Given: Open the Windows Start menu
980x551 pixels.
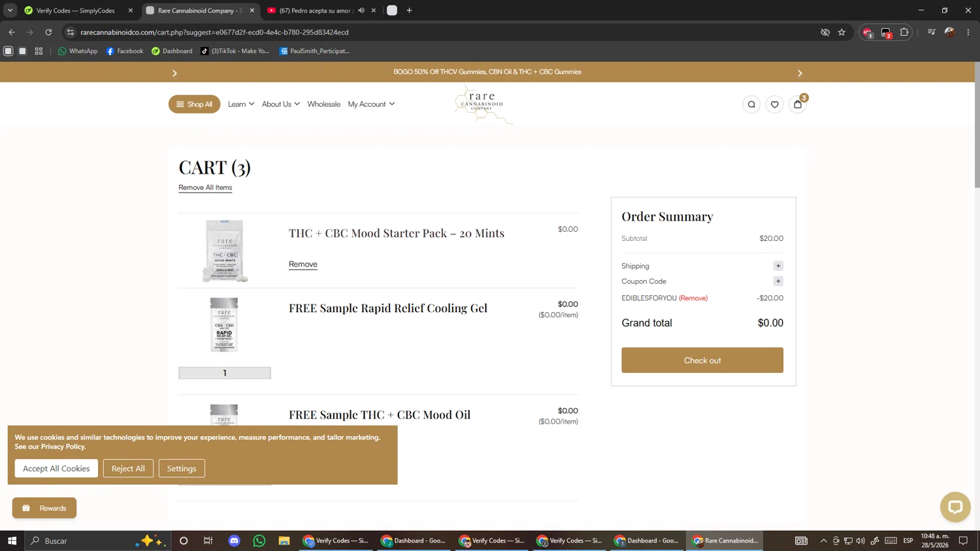Looking at the screenshot, I should (12, 541).
